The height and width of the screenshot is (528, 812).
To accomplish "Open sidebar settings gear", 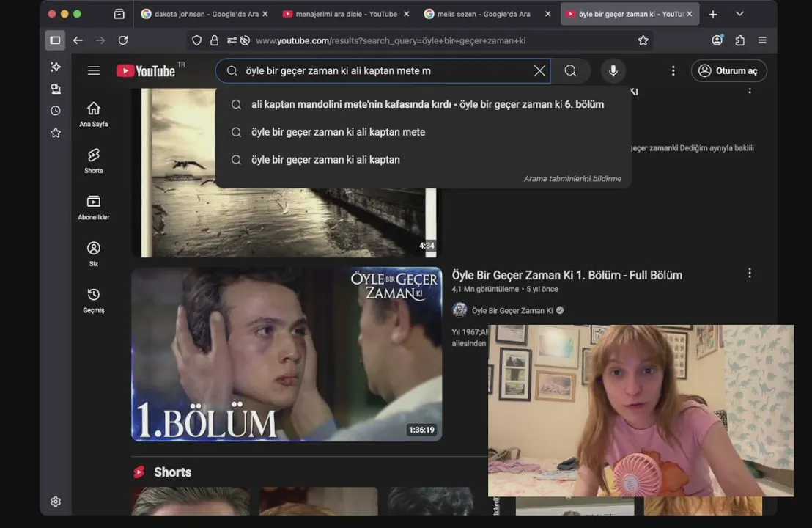I will [56, 502].
